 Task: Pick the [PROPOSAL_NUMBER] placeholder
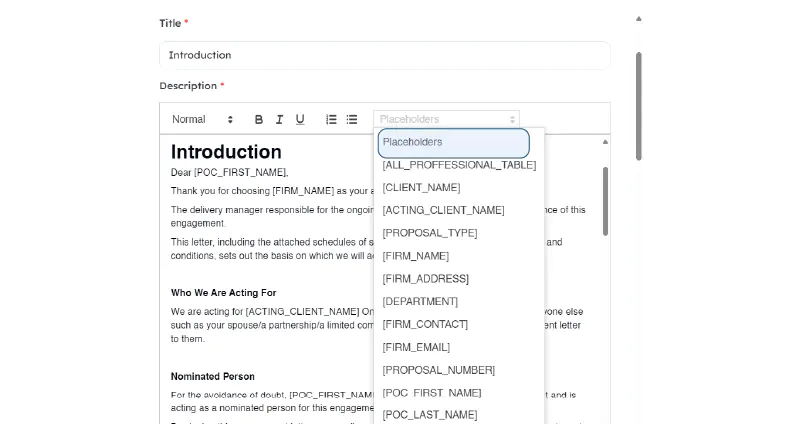[438, 370]
